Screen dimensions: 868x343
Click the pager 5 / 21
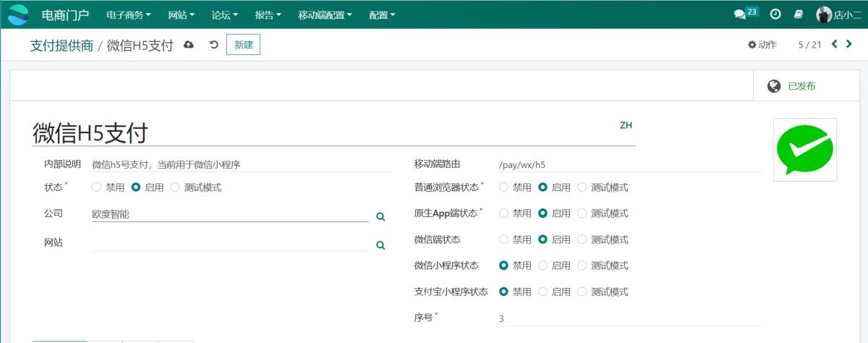(x=810, y=45)
